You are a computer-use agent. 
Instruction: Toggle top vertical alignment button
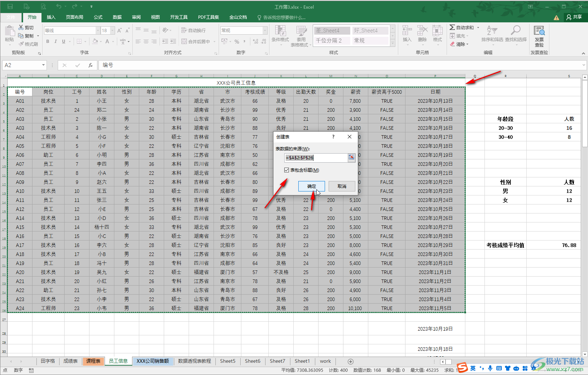point(138,30)
